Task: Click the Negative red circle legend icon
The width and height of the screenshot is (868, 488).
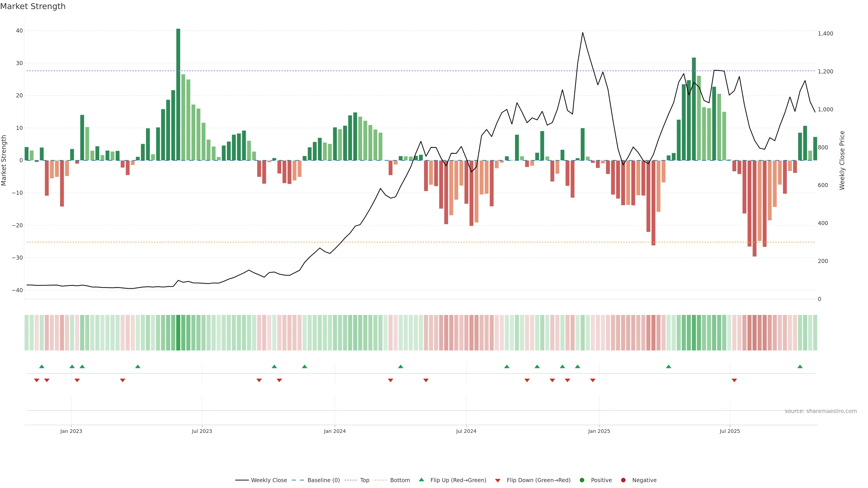Action: pyautogui.click(x=623, y=480)
